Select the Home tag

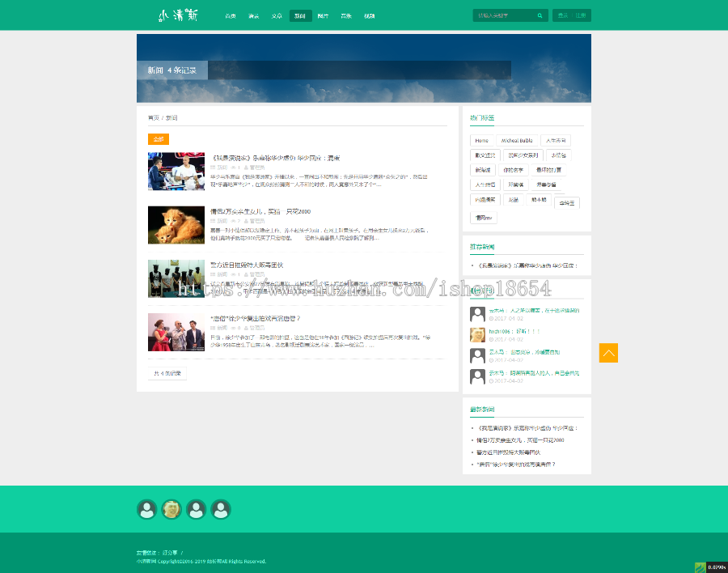click(481, 140)
